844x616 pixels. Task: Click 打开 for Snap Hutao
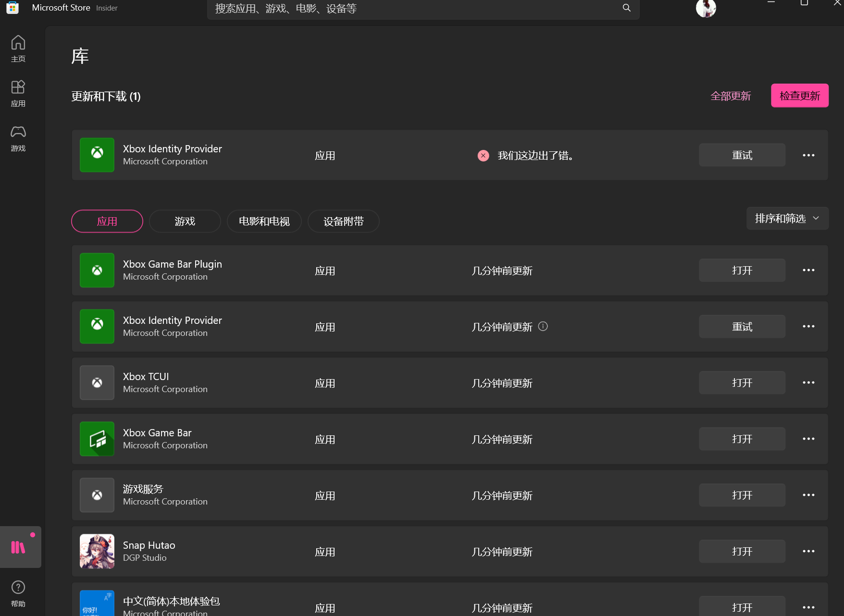742,551
